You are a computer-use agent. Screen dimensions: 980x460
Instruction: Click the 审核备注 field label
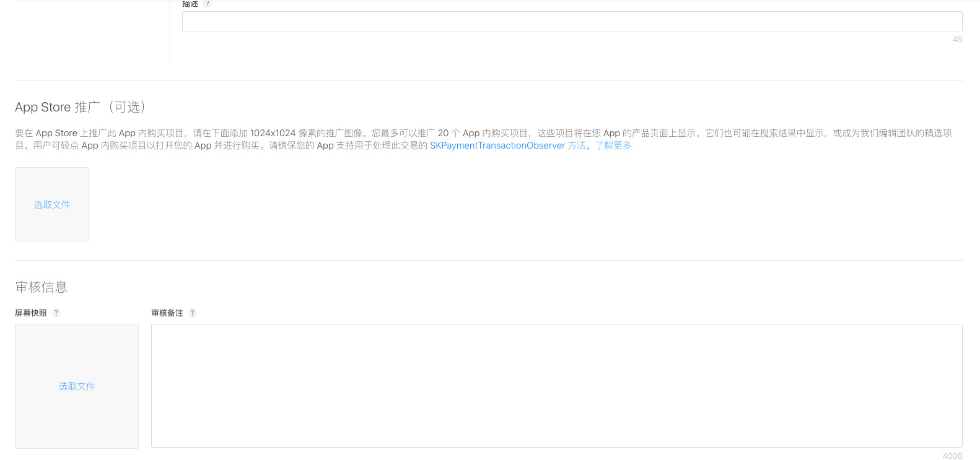point(167,313)
